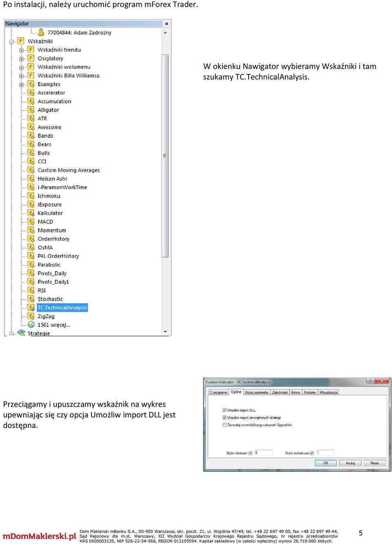The width and height of the screenshot is (392, 544).
Task: Select the Pivots_Daily tree item
Action: point(52,273)
